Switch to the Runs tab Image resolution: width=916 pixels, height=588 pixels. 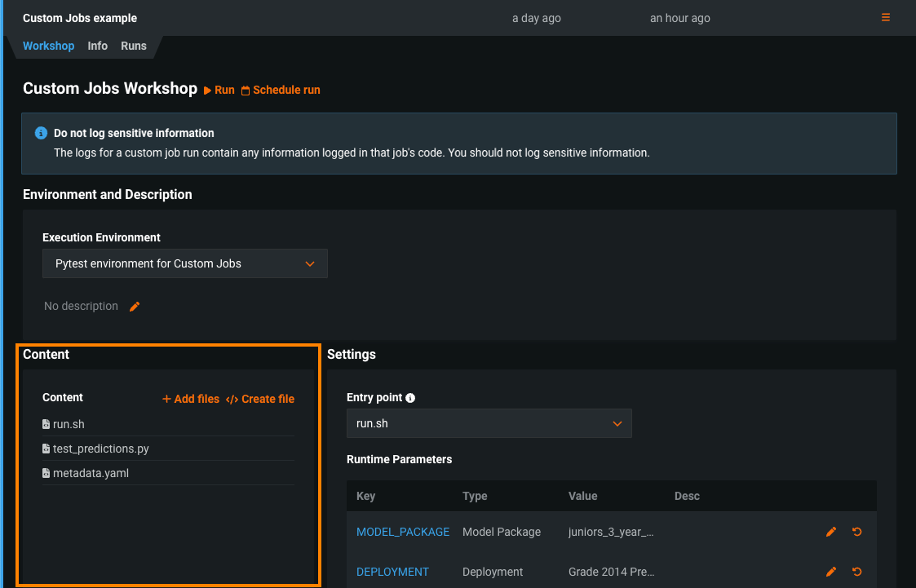(134, 46)
